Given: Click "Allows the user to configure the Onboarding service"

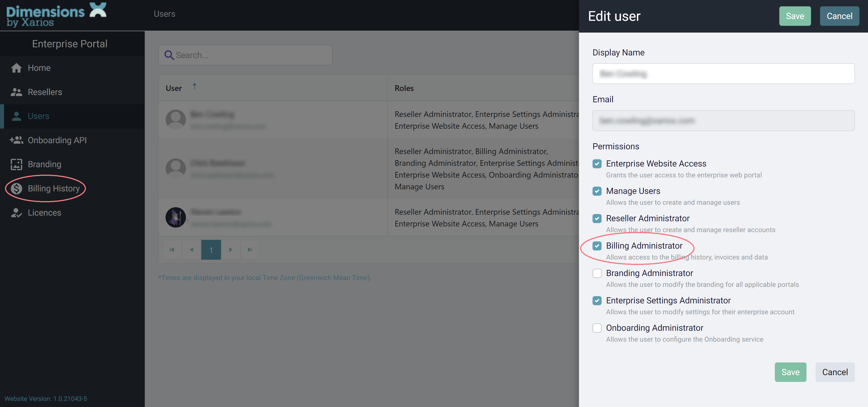Looking at the screenshot, I should (684, 339).
